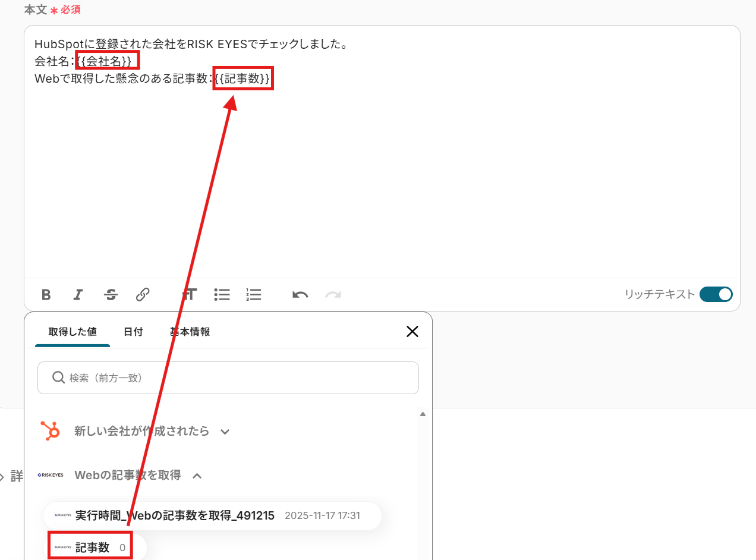Click the HubSpot logo icon

pyautogui.click(x=50, y=431)
